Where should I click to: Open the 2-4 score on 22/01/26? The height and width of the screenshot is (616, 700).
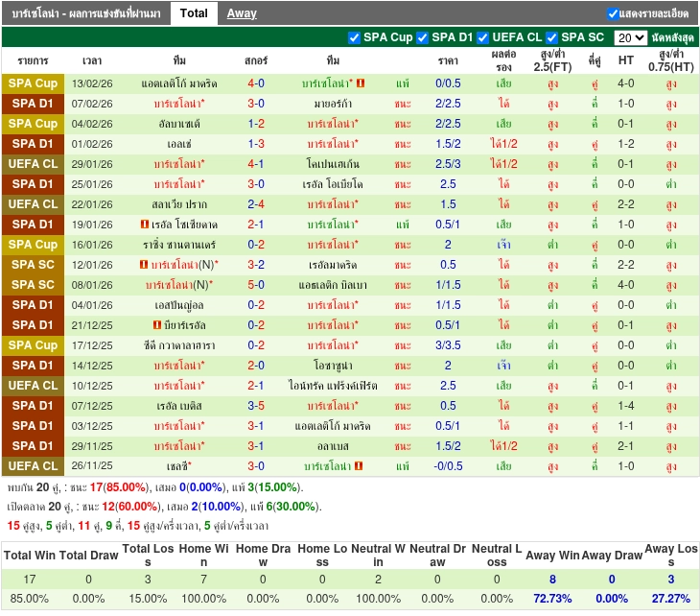click(x=256, y=204)
